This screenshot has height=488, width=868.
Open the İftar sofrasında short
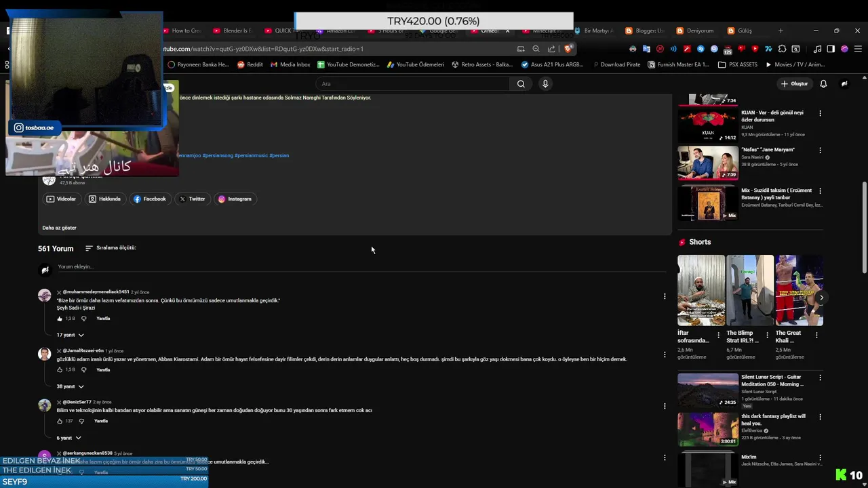click(701, 291)
